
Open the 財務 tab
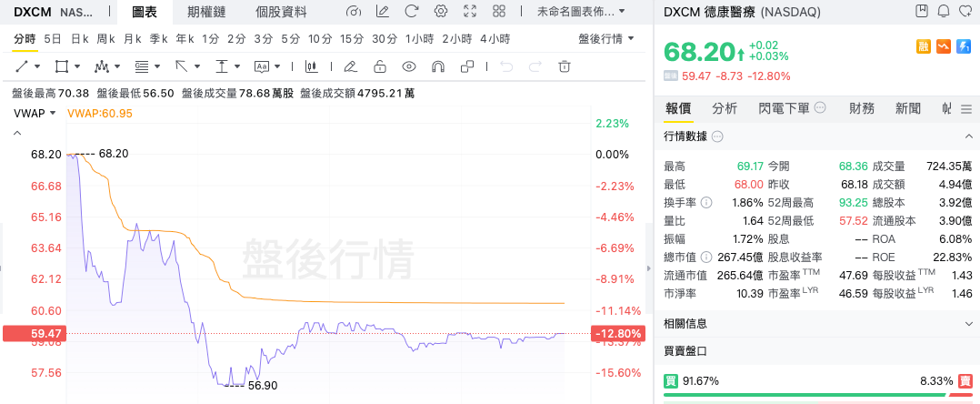(862, 108)
